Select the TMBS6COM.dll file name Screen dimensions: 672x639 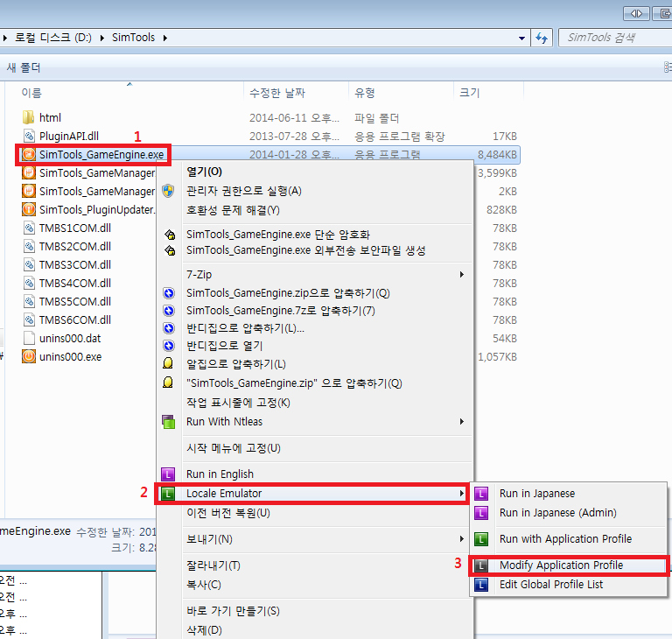(75, 319)
